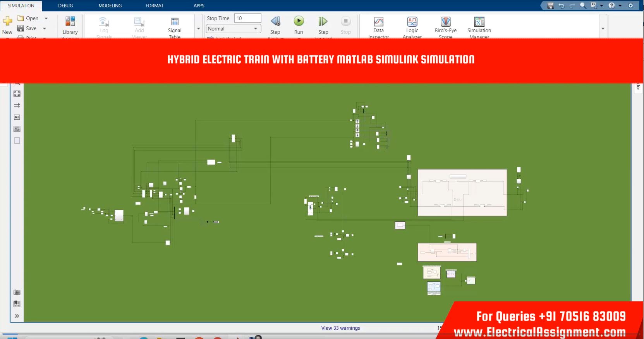Launch the Logic Analyzer

pyautogui.click(x=412, y=22)
